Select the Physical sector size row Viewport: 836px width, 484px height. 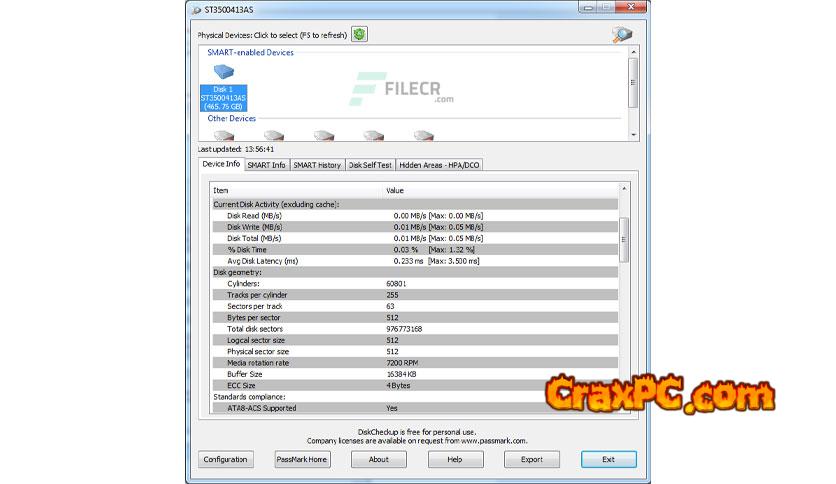point(415,352)
